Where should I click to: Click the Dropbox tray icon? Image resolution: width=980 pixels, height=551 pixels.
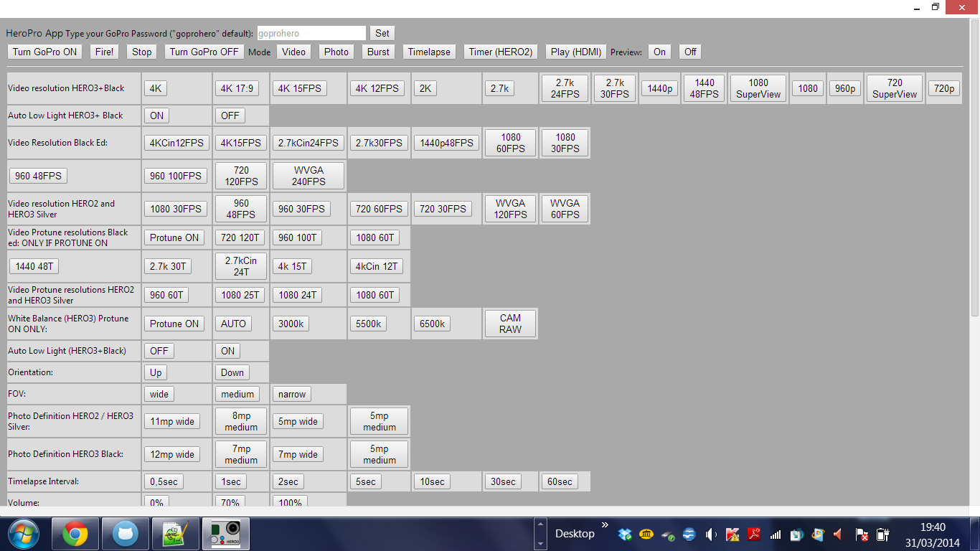click(x=625, y=534)
